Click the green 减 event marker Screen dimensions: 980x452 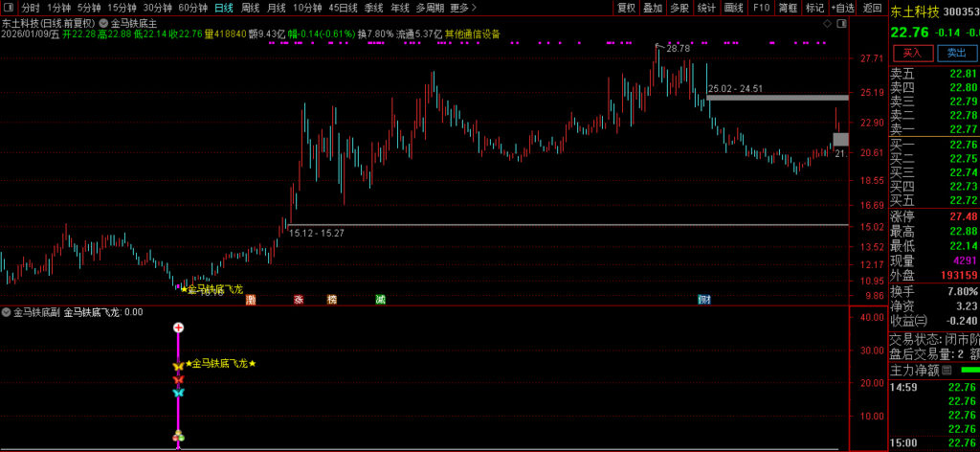tap(381, 300)
